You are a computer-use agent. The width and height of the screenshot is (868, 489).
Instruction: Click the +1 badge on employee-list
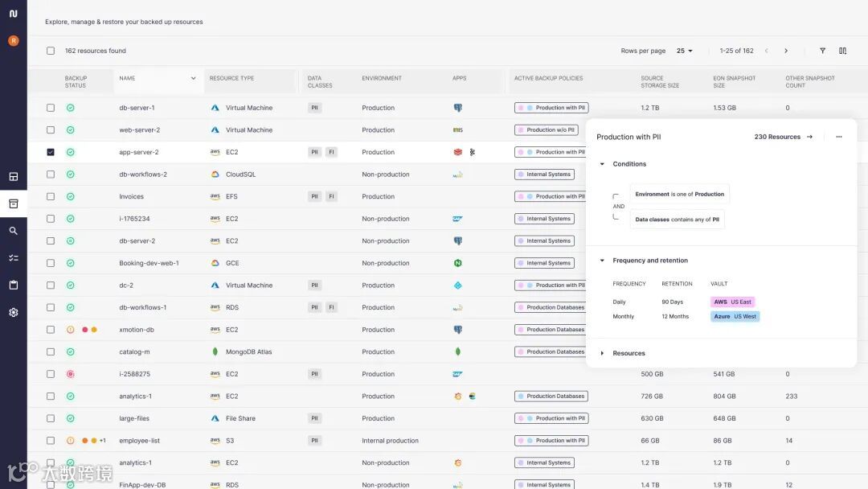point(102,441)
